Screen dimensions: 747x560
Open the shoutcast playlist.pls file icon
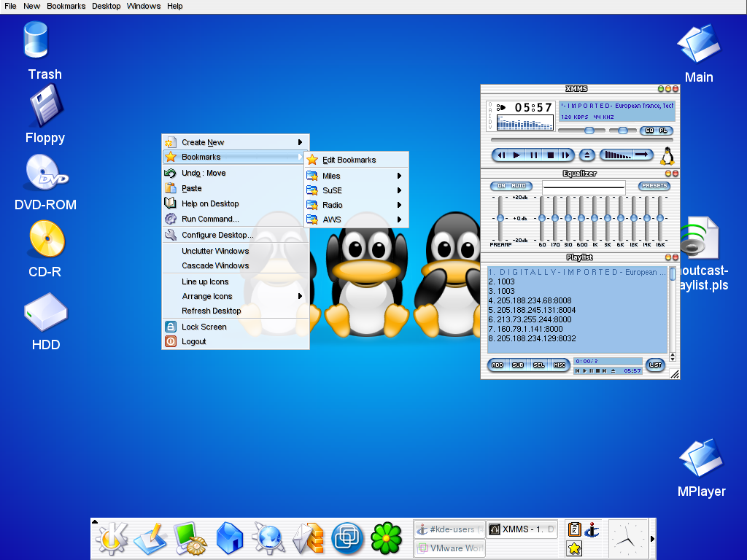coord(700,238)
